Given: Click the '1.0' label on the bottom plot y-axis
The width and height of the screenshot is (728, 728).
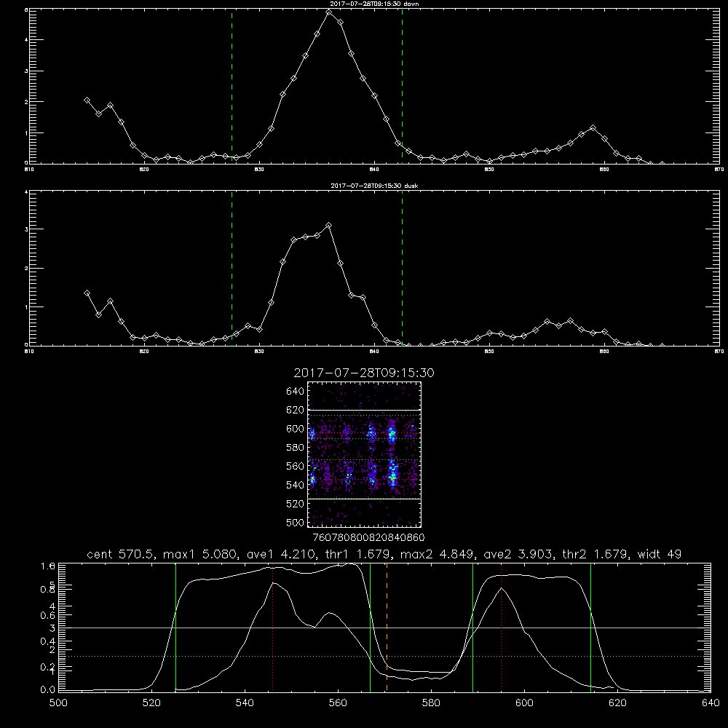Looking at the screenshot, I should (x=48, y=566).
